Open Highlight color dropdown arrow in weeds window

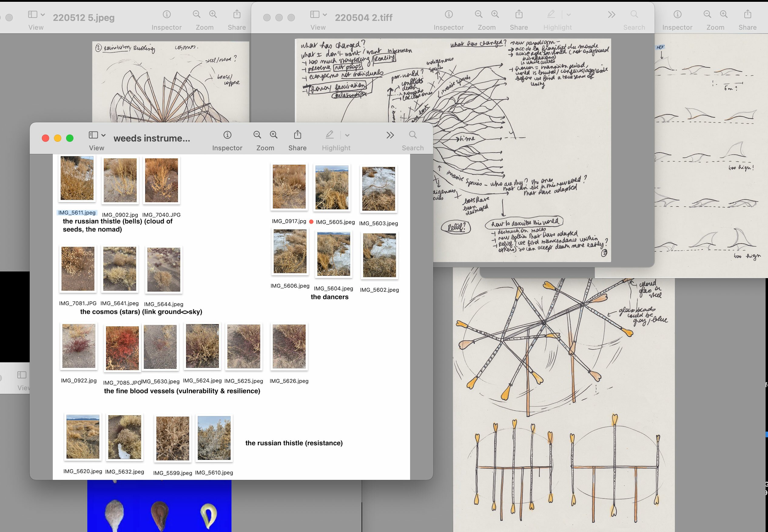[347, 135]
